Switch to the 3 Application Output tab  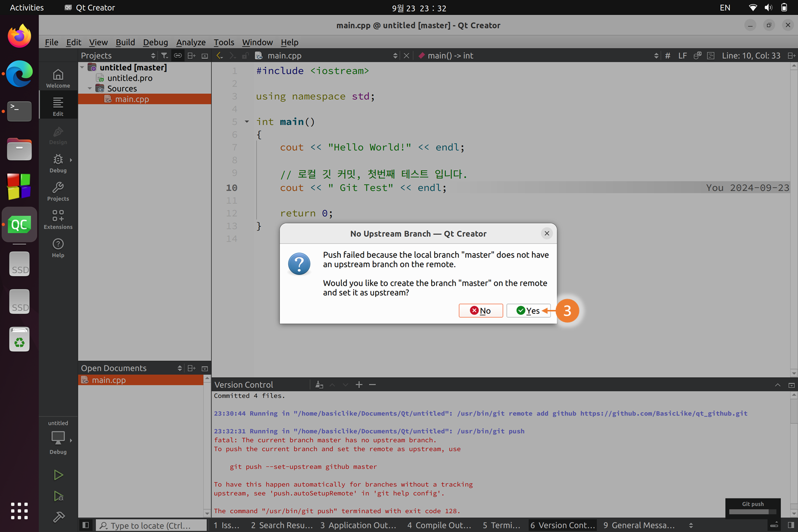(x=358, y=525)
